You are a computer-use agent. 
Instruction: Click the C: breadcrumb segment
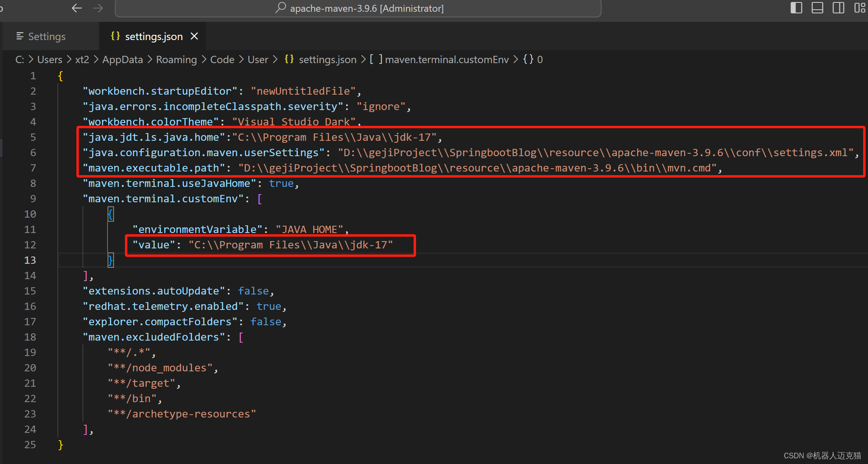point(20,59)
